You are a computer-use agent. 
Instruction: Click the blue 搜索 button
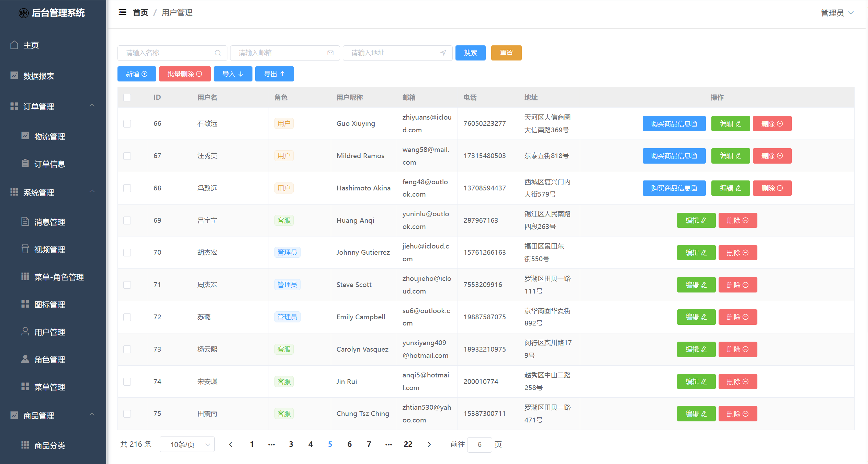(470, 53)
